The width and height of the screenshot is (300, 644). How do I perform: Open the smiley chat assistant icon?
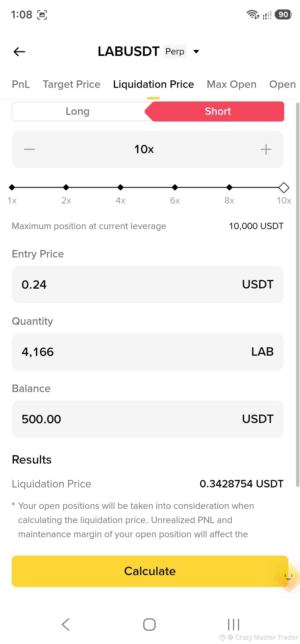point(289,577)
